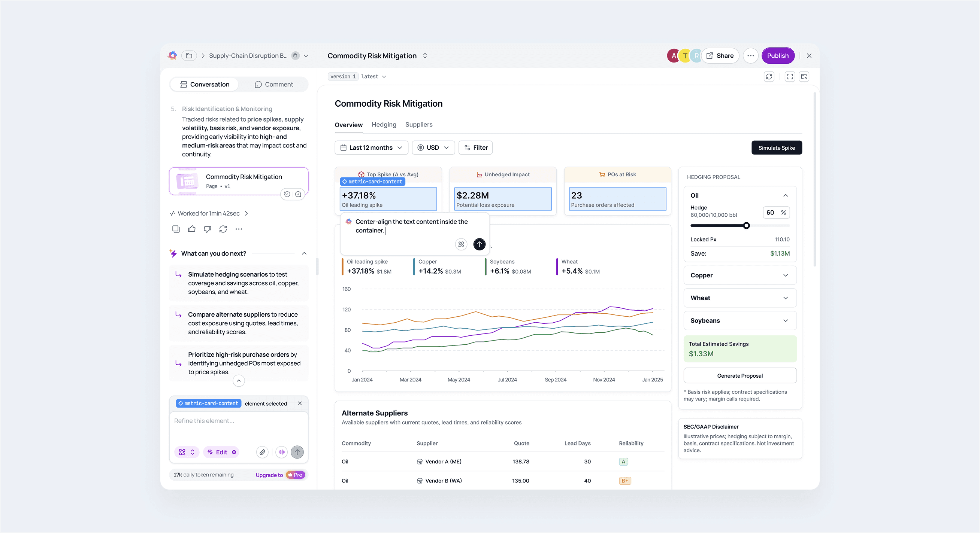Click the Oil hedge slider handle
Image resolution: width=980 pixels, height=533 pixels.
(746, 225)
